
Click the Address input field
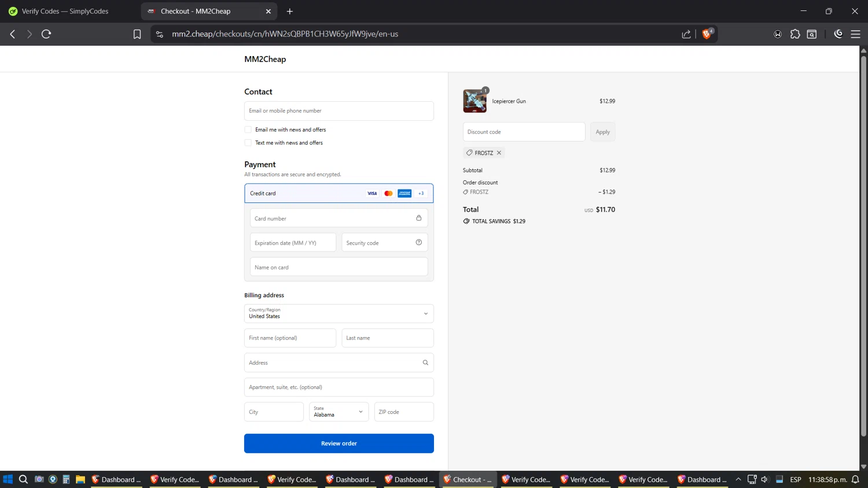[339, 363]
